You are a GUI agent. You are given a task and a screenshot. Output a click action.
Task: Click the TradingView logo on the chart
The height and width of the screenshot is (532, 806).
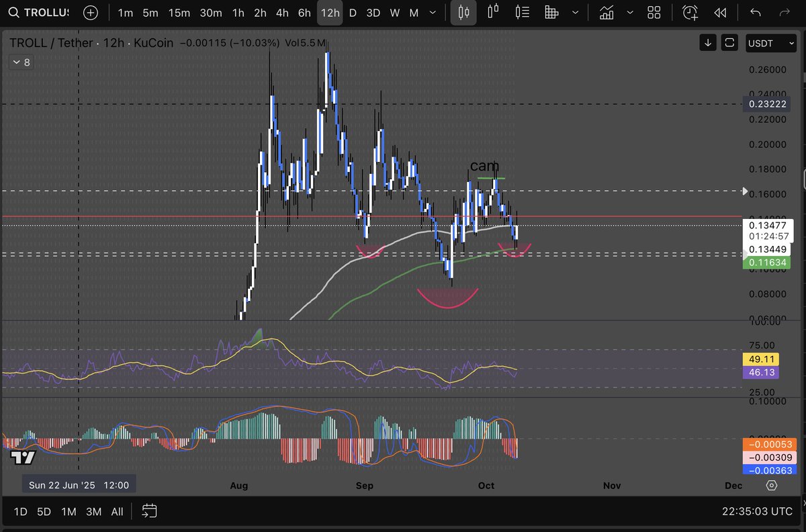pos(23,458)
